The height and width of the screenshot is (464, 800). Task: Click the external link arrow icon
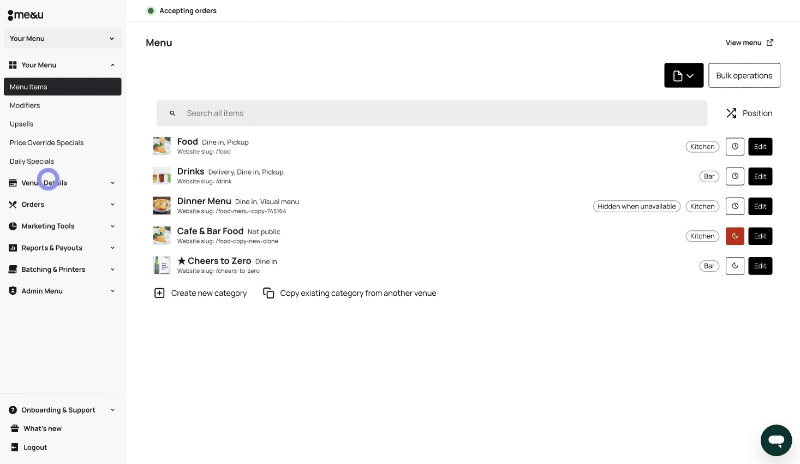tap(770, 43)
